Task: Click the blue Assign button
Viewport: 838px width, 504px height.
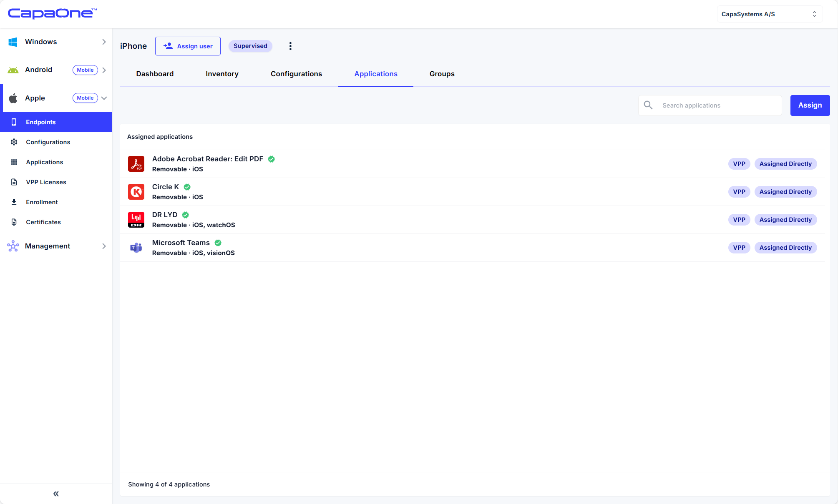Action: [x=810, y=105]
